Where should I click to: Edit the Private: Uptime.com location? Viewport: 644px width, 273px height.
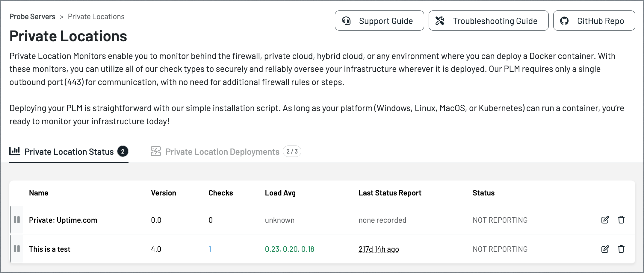click(x=605, y=220)
